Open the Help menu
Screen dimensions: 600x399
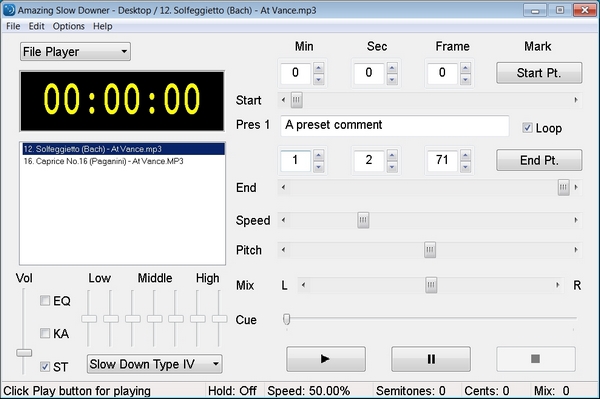click(103, 26)
